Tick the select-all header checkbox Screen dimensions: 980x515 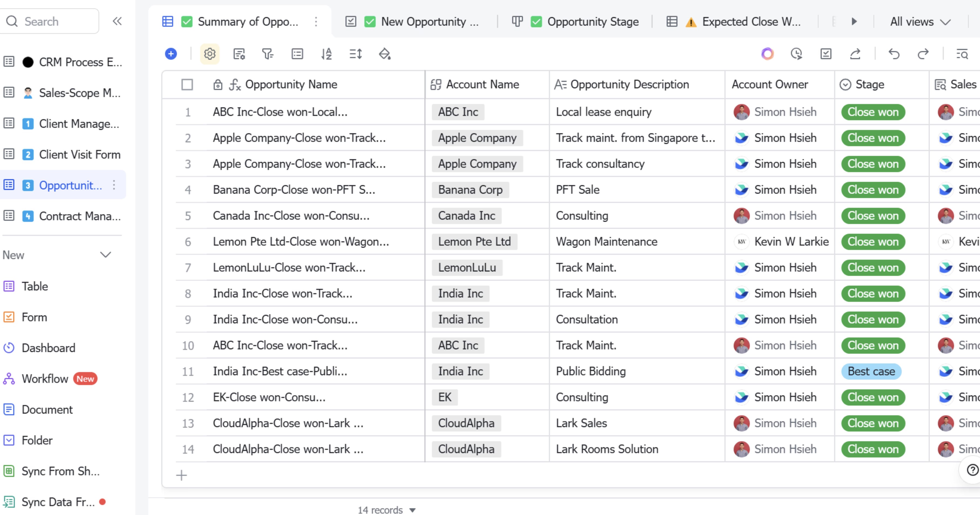(x=187, y=84)
